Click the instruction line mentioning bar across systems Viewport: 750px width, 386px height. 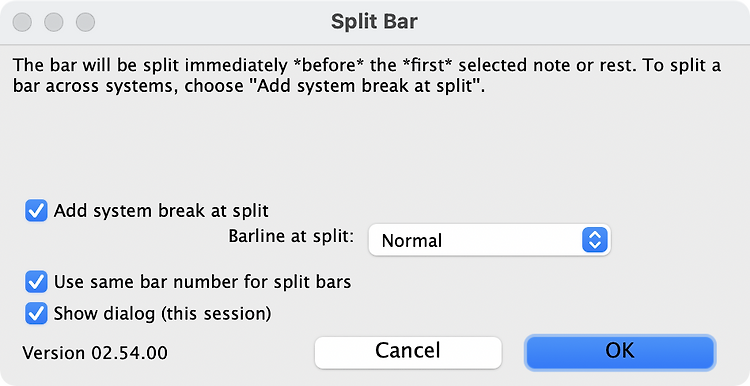pos(249,87)
